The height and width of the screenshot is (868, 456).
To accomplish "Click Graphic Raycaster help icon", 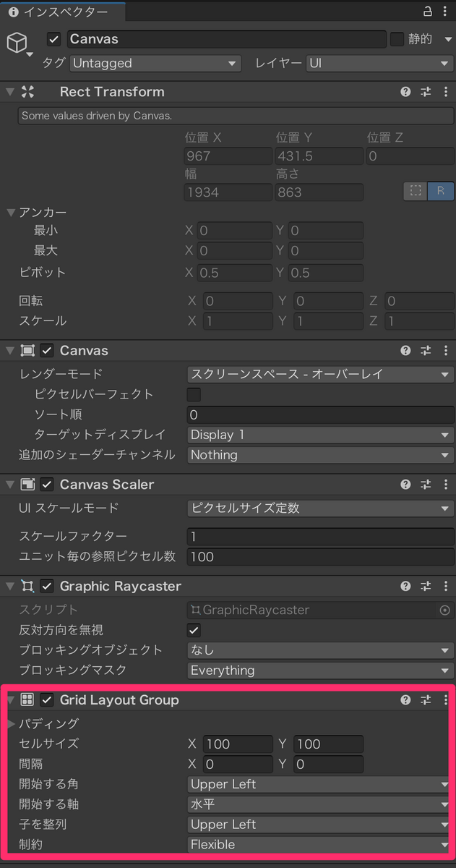I will 406,586.
